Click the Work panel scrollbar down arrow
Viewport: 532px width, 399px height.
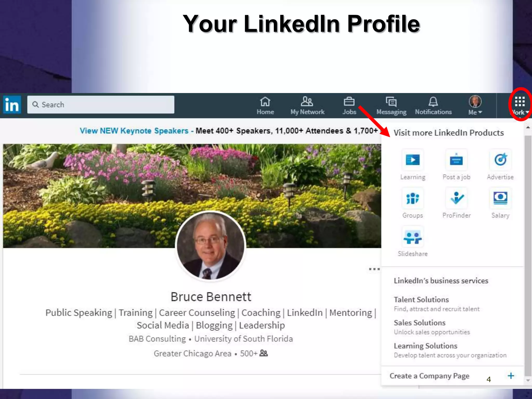(528, 380)
